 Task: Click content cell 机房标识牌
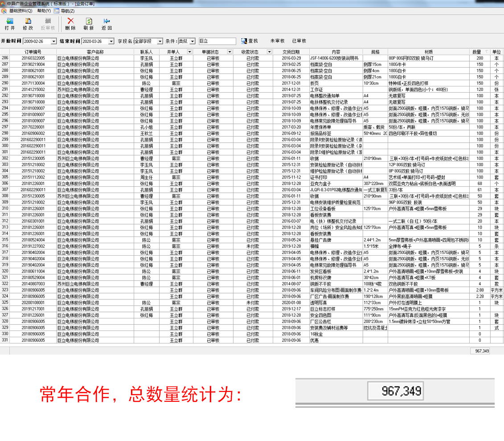[x=320, y=278]
